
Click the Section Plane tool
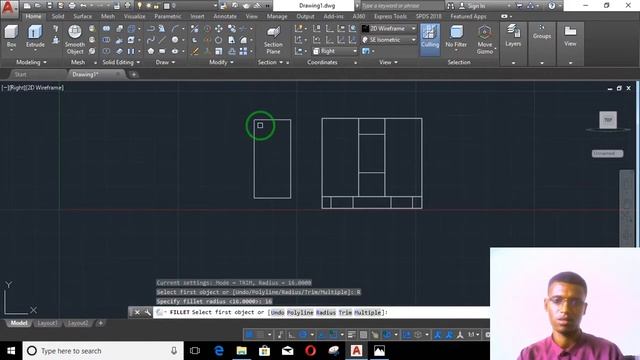(x=273, y=40)
